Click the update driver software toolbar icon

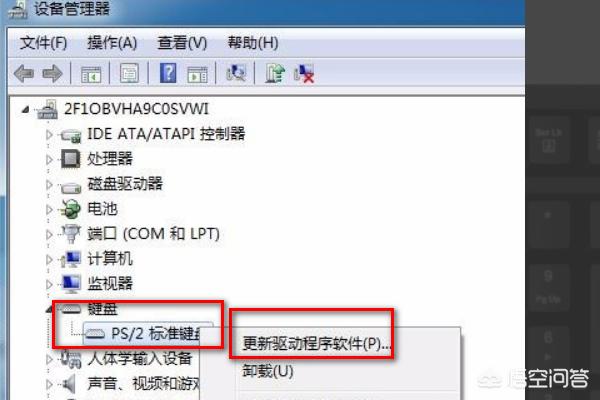275,73
